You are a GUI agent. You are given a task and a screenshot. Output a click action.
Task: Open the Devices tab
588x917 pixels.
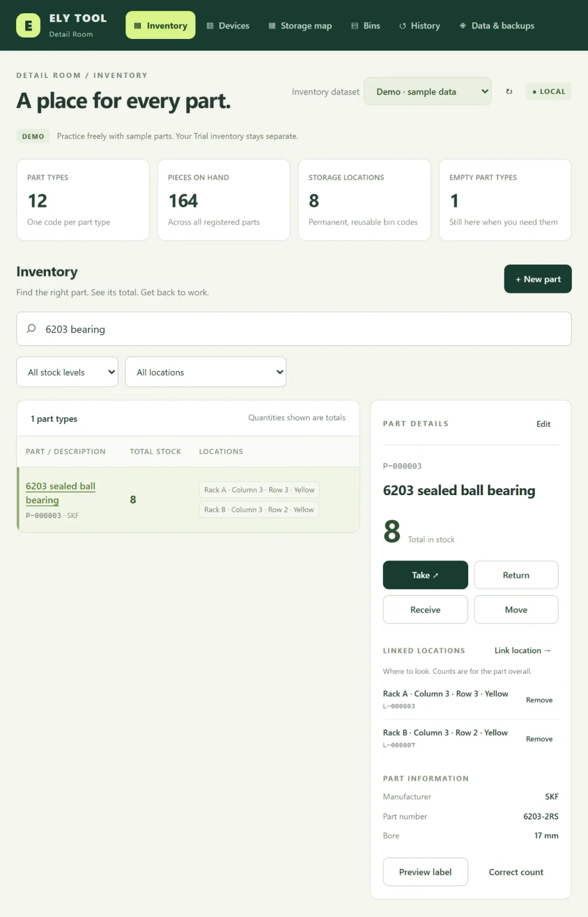(228, 25)
